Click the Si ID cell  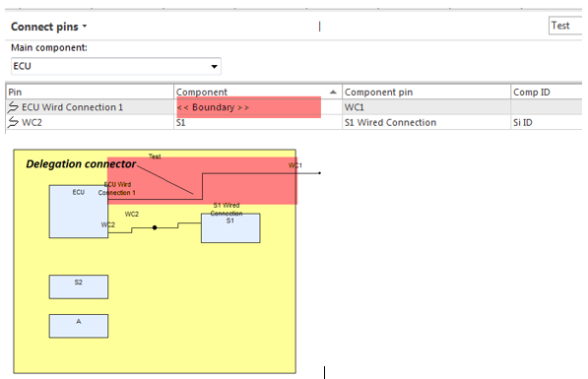[547, 122]
